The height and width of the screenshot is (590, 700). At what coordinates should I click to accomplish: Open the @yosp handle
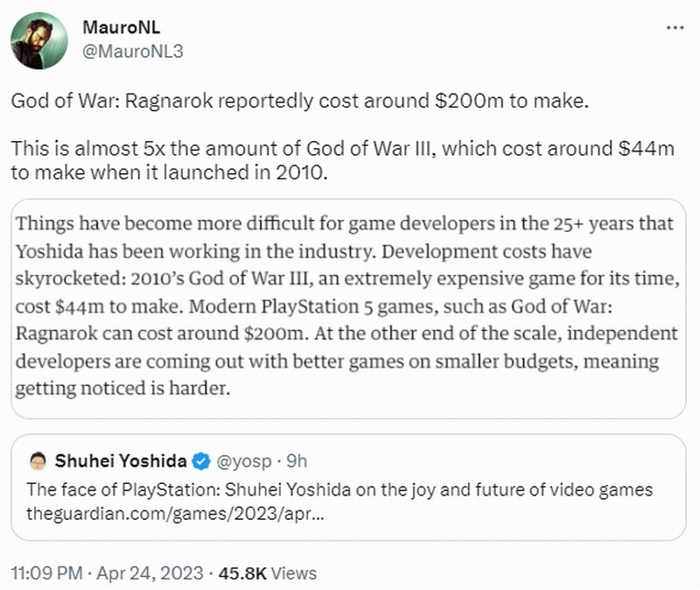pyautogui.click(x=244, y=461)
